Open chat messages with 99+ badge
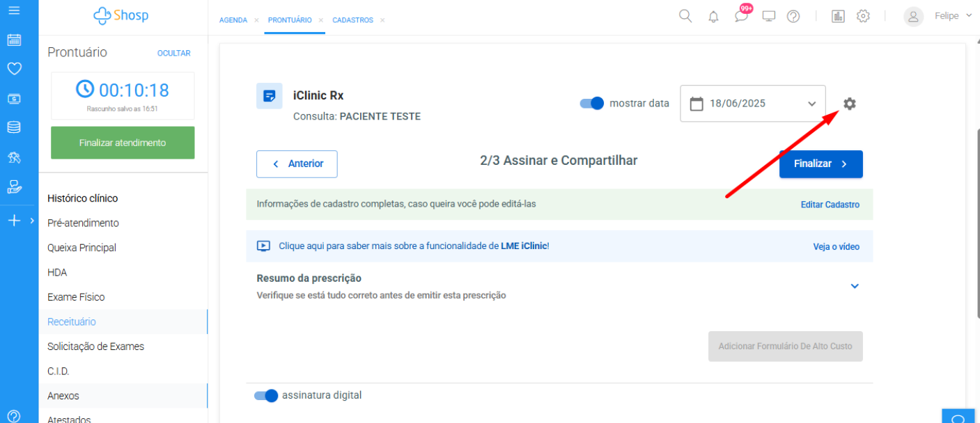980x423 pixels. pyautogui.click(x=741, y=16)
